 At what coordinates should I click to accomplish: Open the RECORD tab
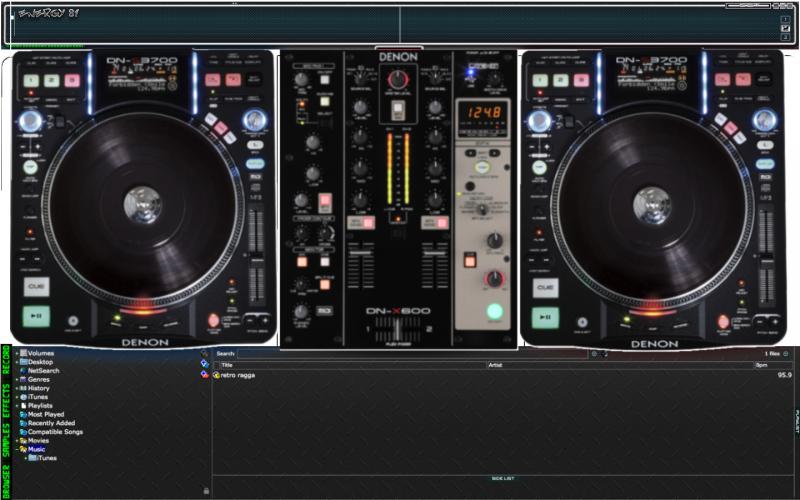[x=5, y=361]
